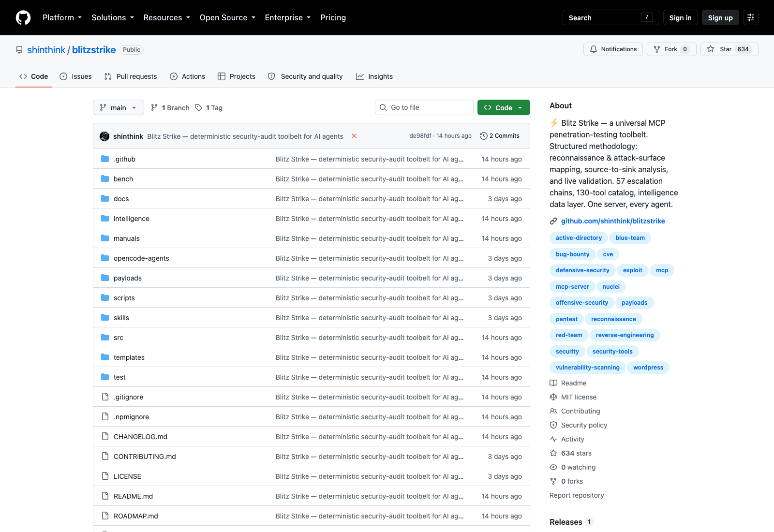The width and height of the screenshot is (774, 532).
Task: Click the payloads folder icon
Action: coord(105,278)
